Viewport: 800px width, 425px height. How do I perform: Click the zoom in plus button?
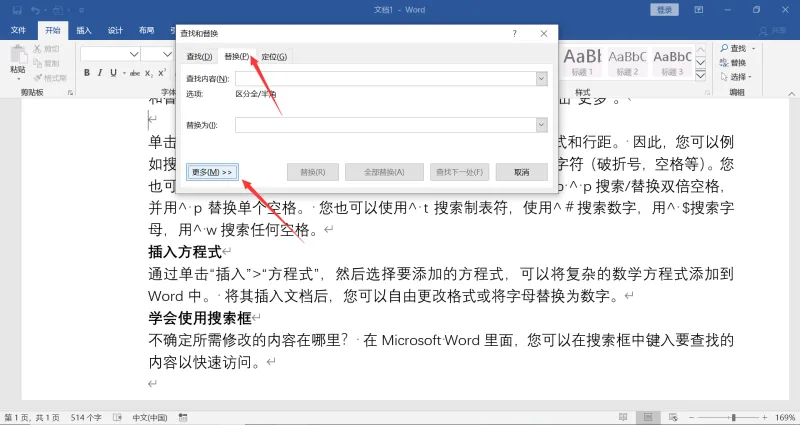pos(764,417)
